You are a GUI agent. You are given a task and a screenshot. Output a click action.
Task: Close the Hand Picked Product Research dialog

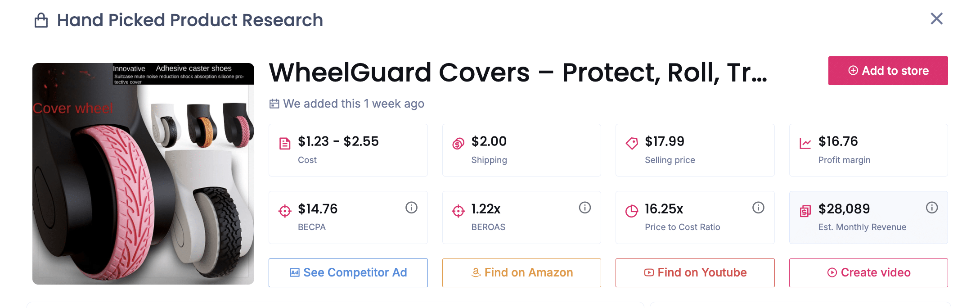[937, 18]
